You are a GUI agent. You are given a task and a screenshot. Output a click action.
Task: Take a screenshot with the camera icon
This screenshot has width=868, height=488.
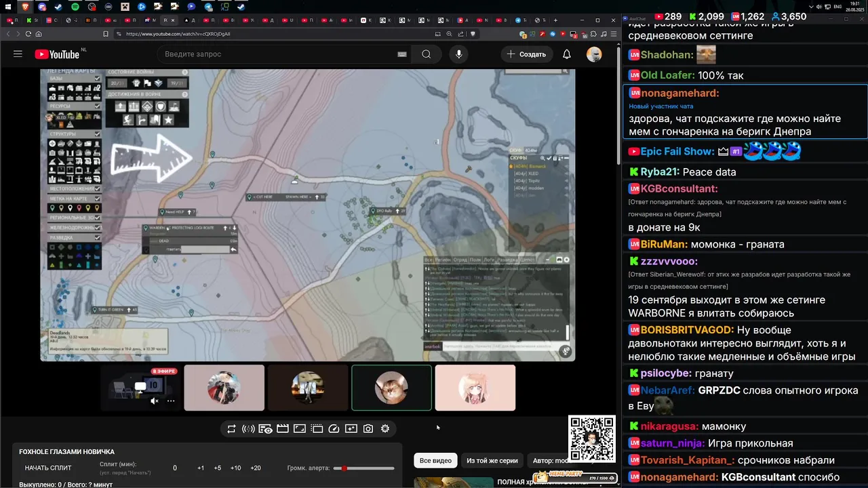pos(368,428)
